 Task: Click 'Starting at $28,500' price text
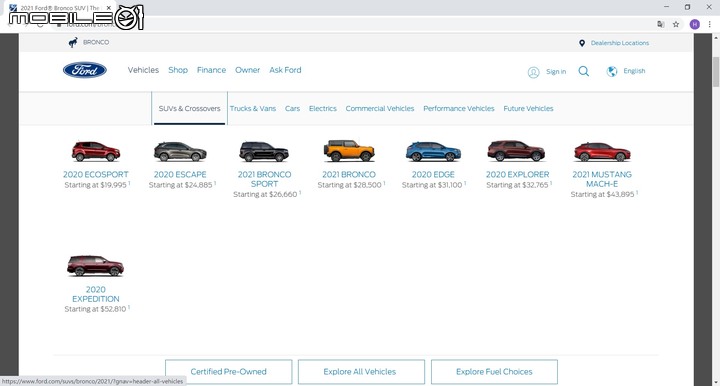349,185
